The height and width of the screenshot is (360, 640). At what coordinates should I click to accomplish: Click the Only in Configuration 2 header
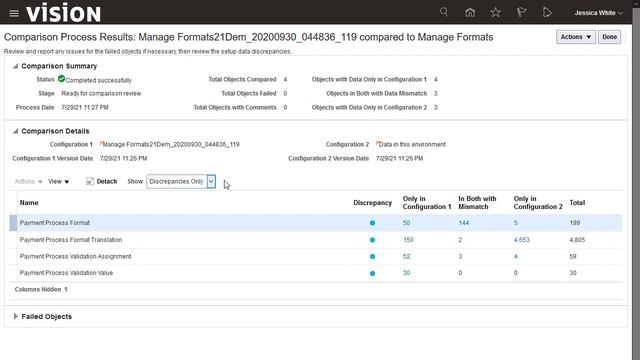click(x=538, y=203)
